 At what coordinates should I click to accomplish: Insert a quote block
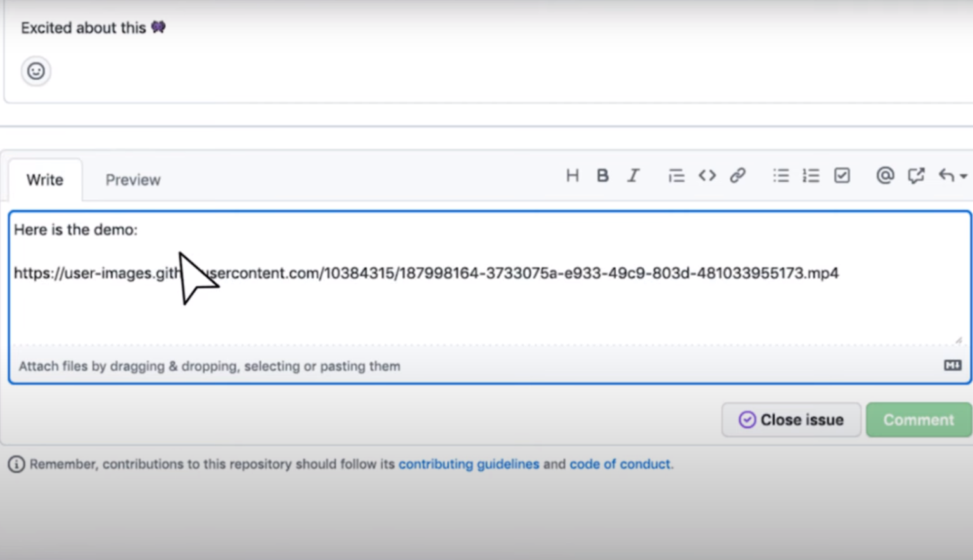(x=677, y=175)
